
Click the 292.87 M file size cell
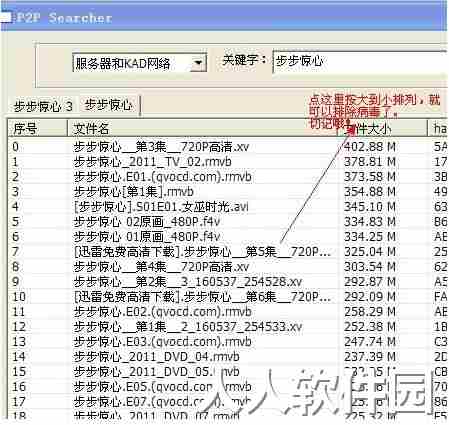pos(370,282)
